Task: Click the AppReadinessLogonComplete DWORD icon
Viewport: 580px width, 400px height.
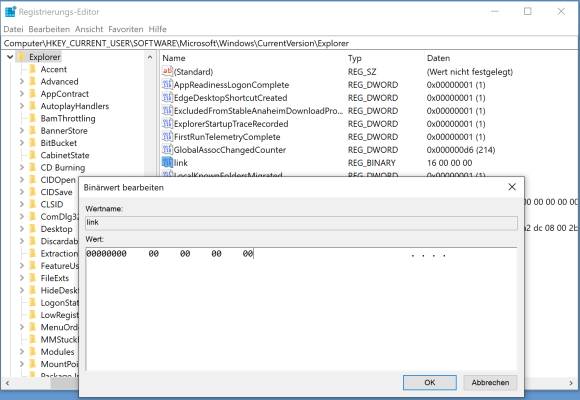Action: tap(167, 85)
